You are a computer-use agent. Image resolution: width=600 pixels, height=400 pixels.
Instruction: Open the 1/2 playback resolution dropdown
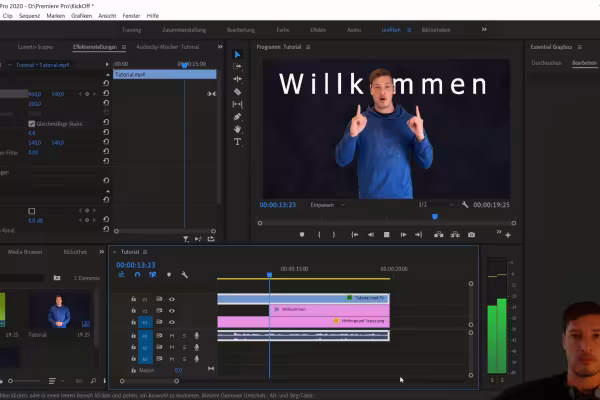[x=435, y=205]
